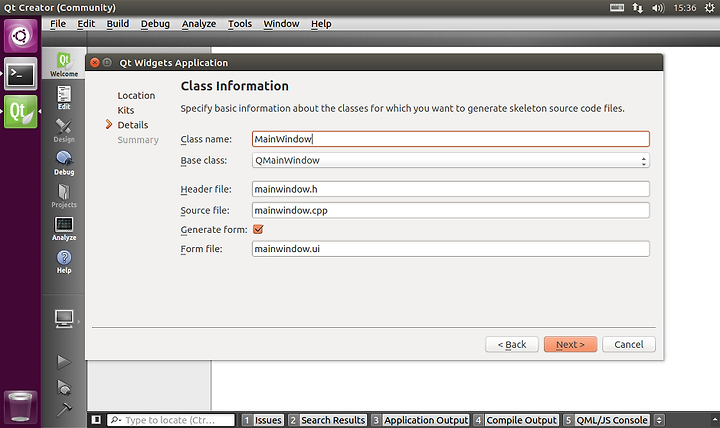Click the Back button
This screenshot has width=720, height=428.
tap(512, 344)
